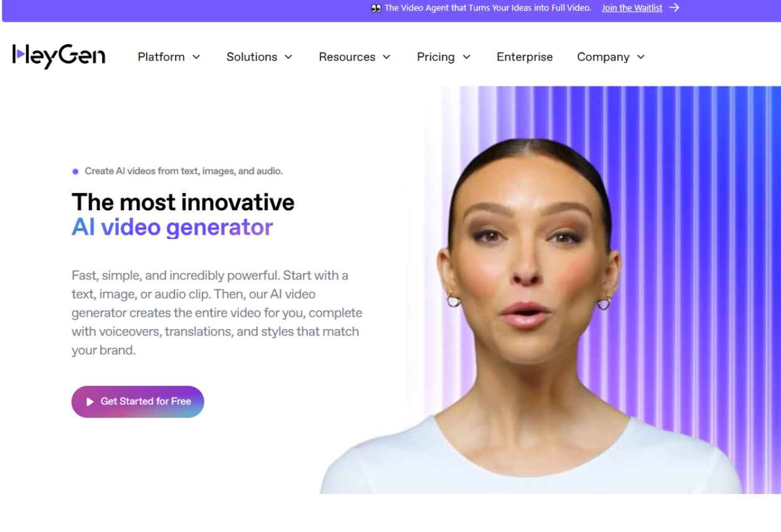Go to the Enterprise page
Viewport: 781px width, 532px height.
point(525,57)
